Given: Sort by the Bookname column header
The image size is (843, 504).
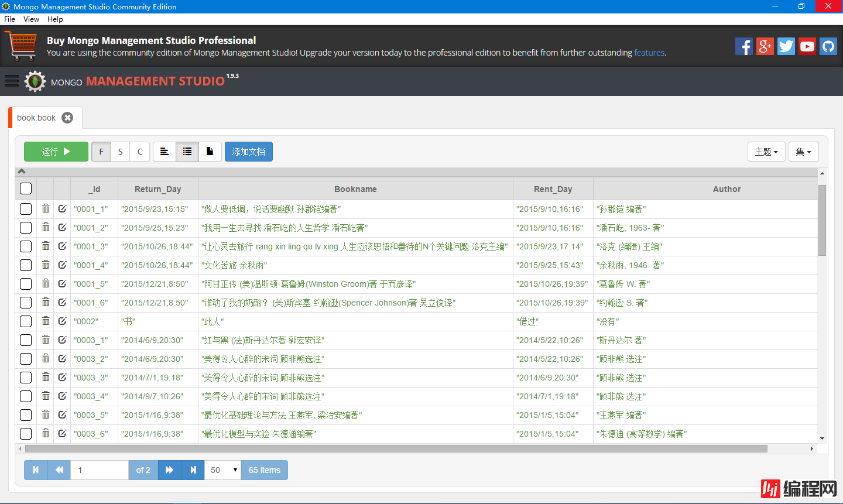Looking at the screenshot, I should tap(355, 189).
